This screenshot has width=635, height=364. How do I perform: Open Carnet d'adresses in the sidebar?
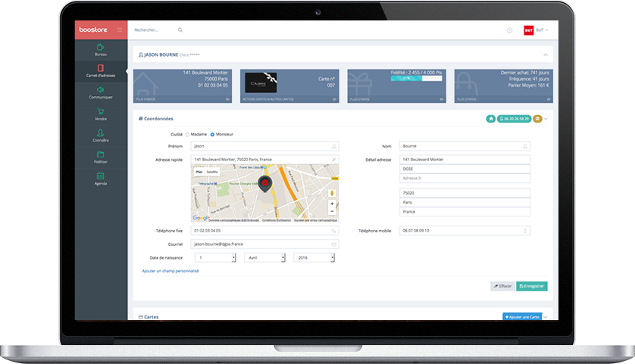(101, 71)
